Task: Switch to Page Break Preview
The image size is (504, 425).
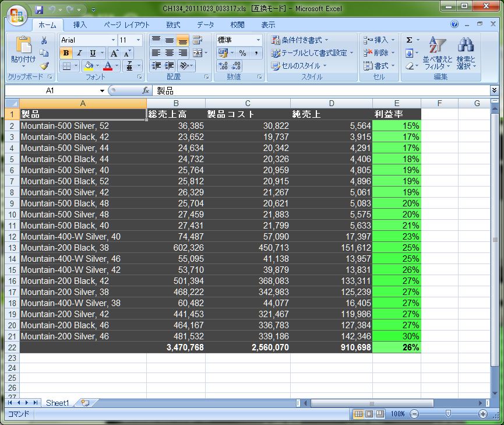Action: point(380,414)
